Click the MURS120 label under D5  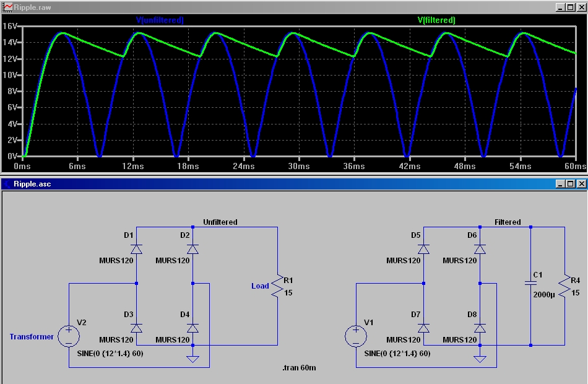click(x=404, y=261)
